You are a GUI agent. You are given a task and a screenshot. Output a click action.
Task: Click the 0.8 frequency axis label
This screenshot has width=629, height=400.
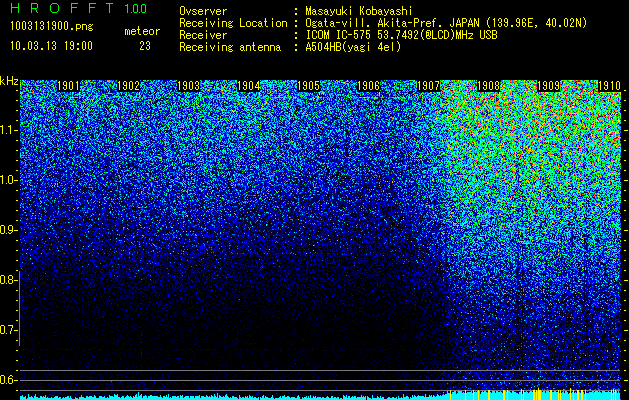coord(8,280)
